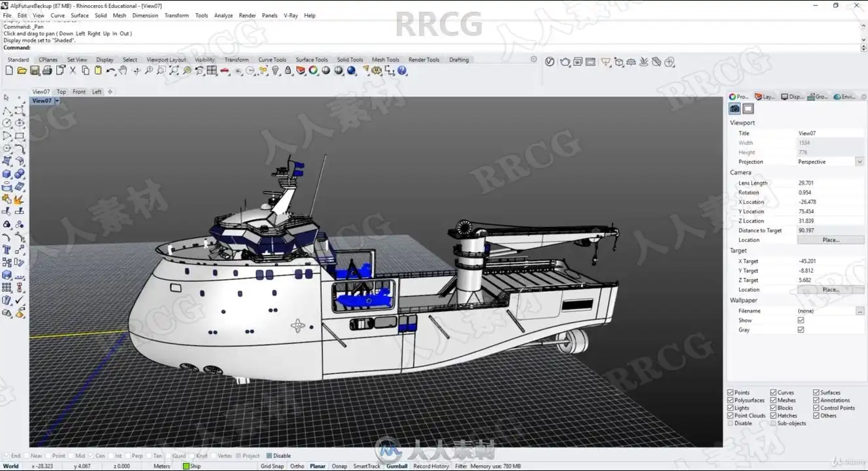
Task: Click the Lens Length value field
Action: [830, 183]
